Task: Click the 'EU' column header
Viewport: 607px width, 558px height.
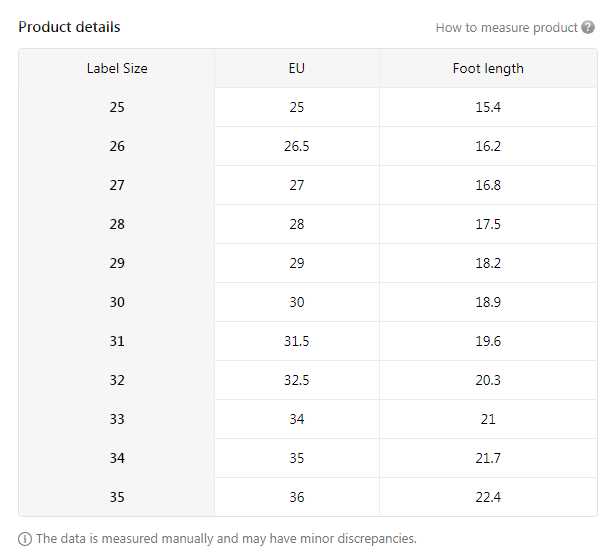Action: tap(296, 68)
